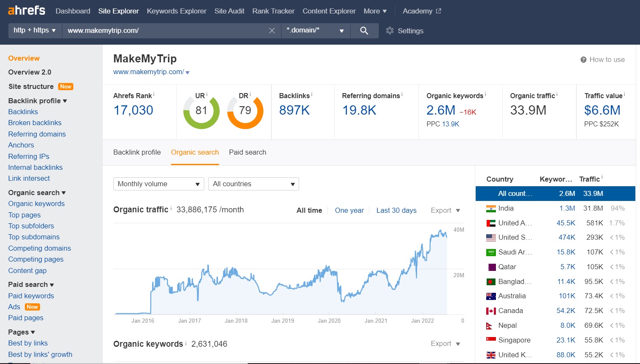
Task: Select All time chart range
Action: coord(309,210)
